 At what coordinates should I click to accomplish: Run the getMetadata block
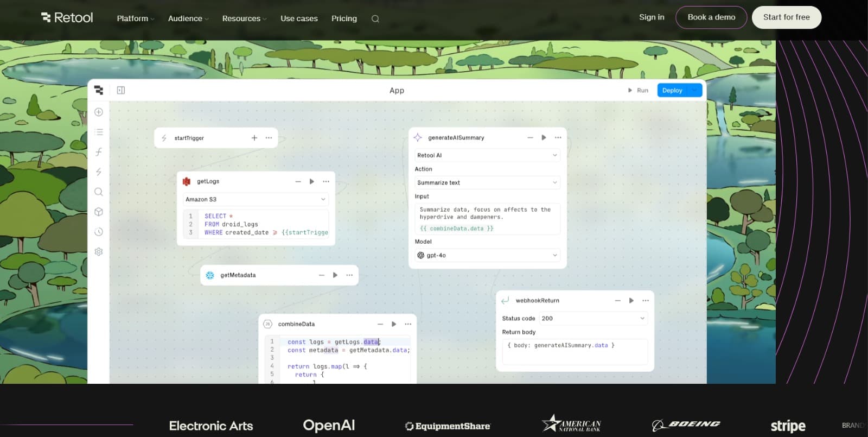pos(335,275)
